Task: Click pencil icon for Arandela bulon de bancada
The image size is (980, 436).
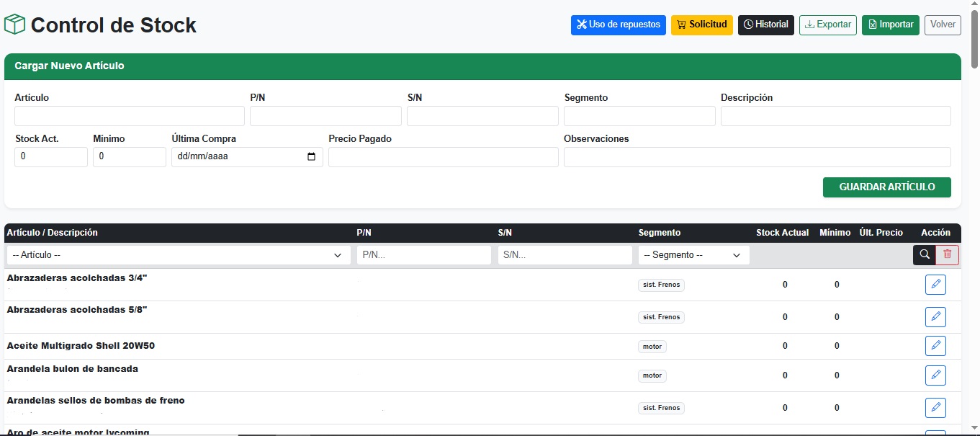Action: pyautogui.click(x=935, y=375)
